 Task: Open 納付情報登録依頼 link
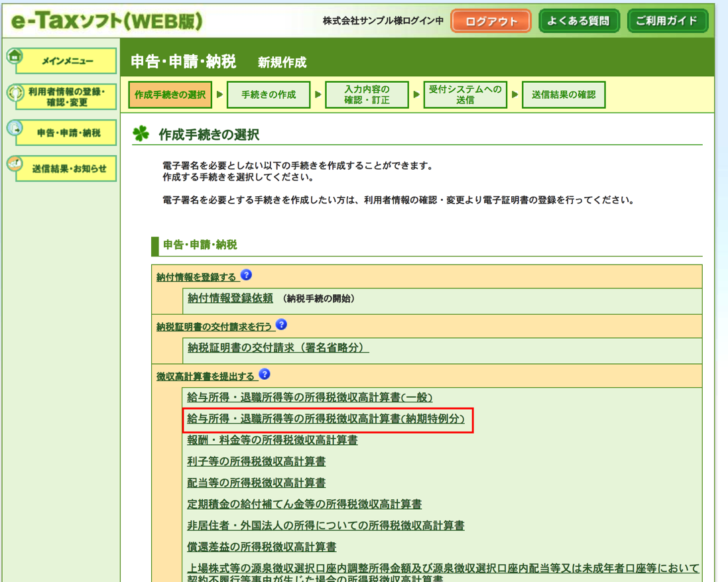pyautogui.click(x=230, y=298)
